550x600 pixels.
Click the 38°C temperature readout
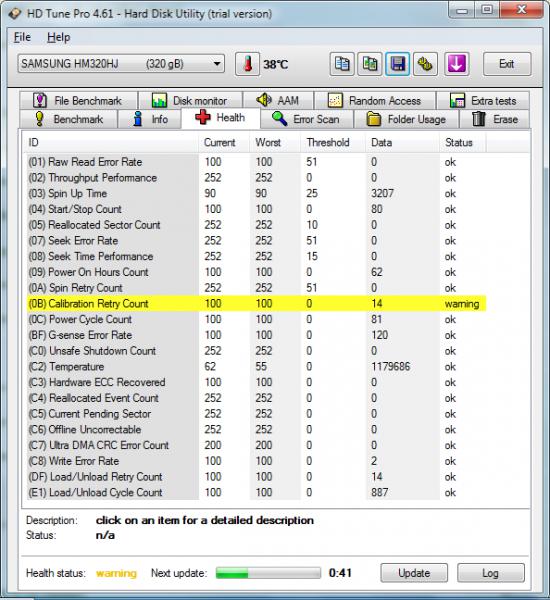point(276,65)
